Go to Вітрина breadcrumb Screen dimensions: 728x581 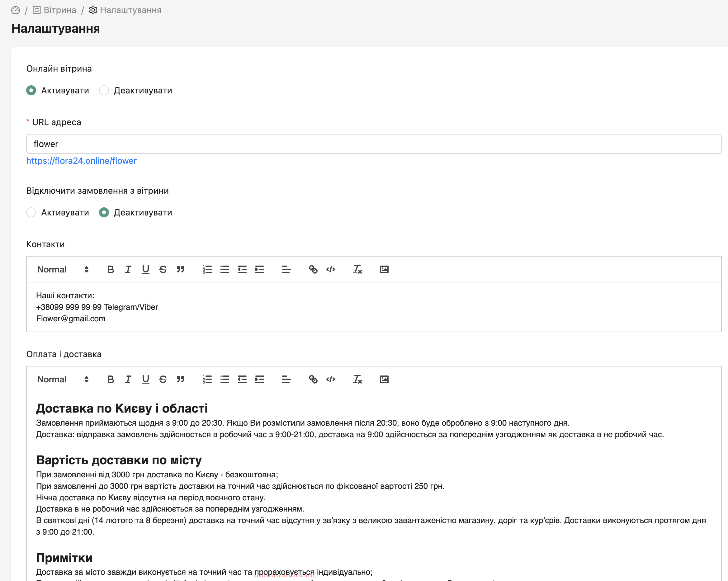59,10
